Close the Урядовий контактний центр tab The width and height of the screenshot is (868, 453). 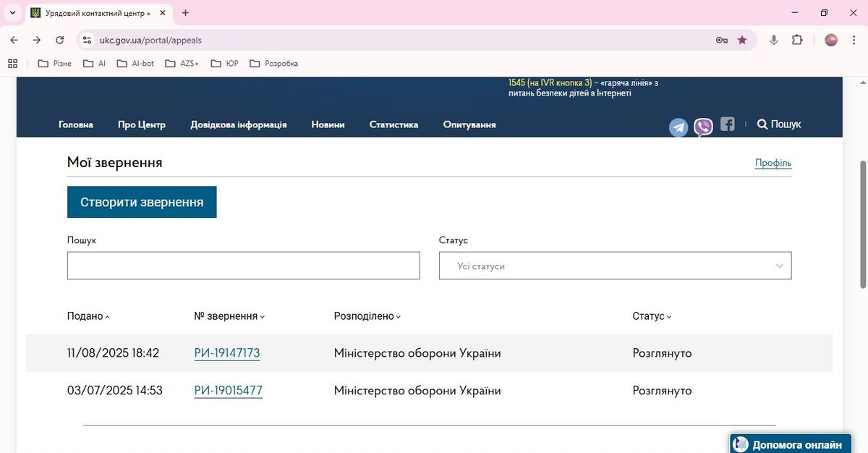coord(162,13)
